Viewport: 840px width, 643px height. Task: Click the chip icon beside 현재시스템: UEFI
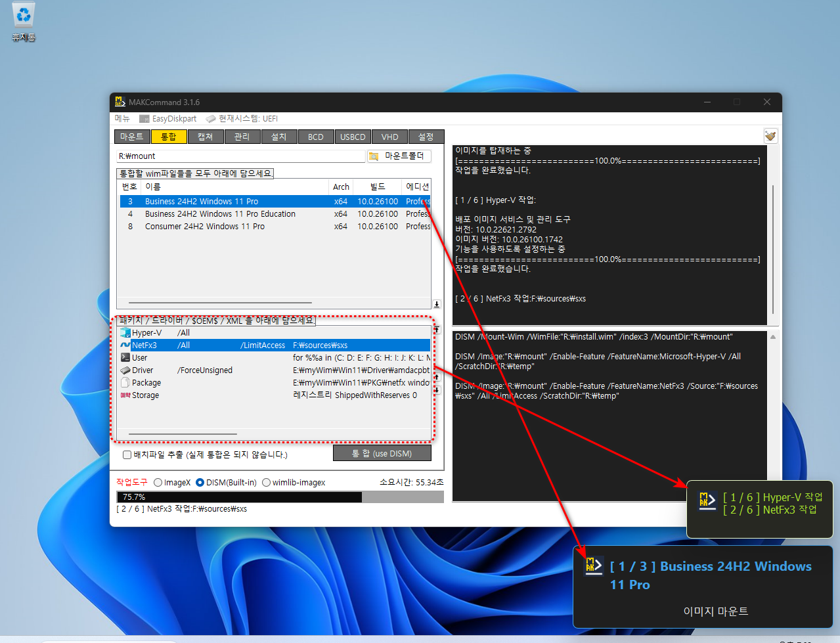click(211, 119)
